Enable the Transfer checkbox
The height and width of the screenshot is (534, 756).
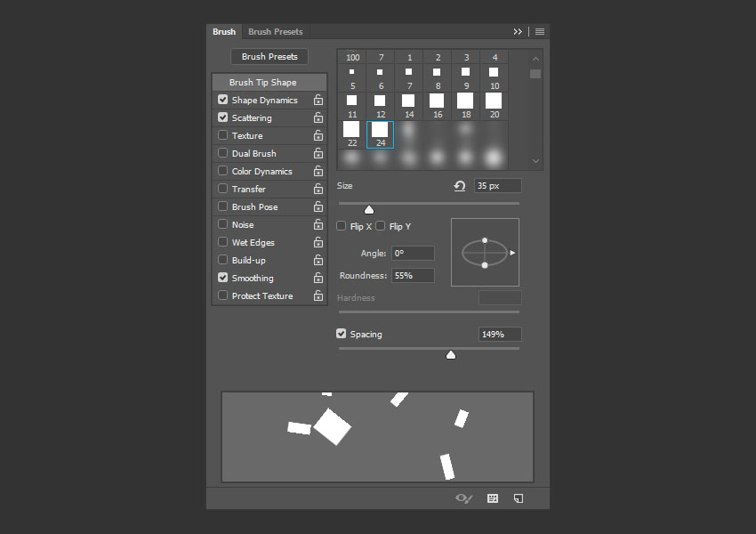pyautogui.click(x=222, y=189)
